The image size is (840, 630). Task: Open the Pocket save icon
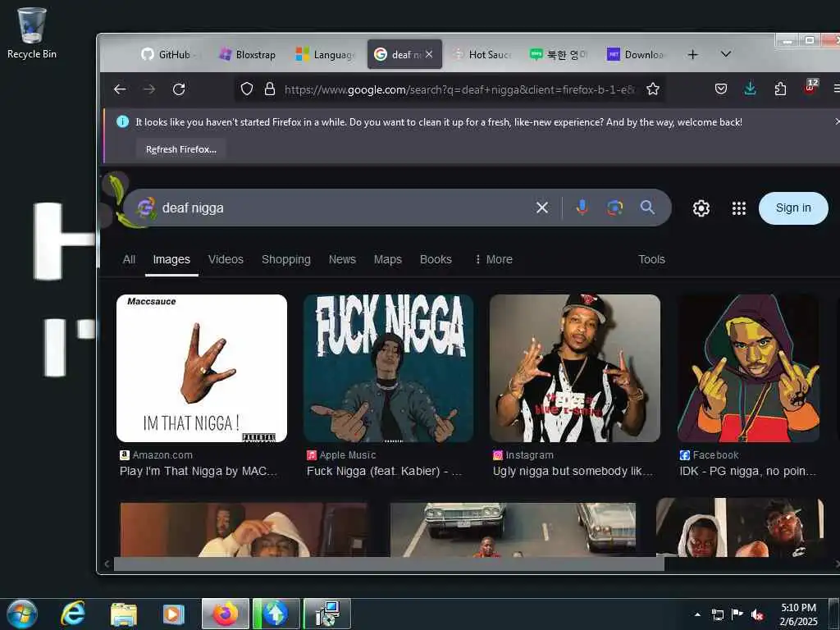pos(721,89)
